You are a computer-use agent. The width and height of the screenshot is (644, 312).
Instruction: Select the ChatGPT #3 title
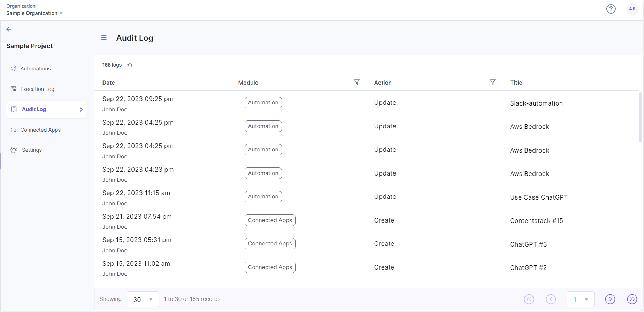tap(529, 244)
